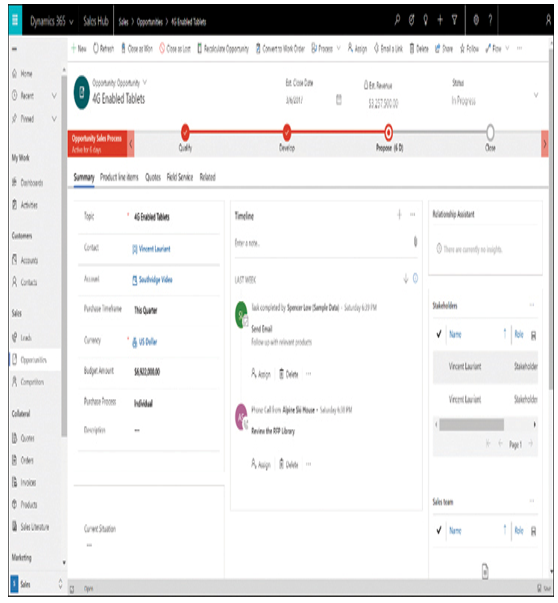Expand the Recent section in sidebar
The image size is (558, 603).
[x=54, y=95]
